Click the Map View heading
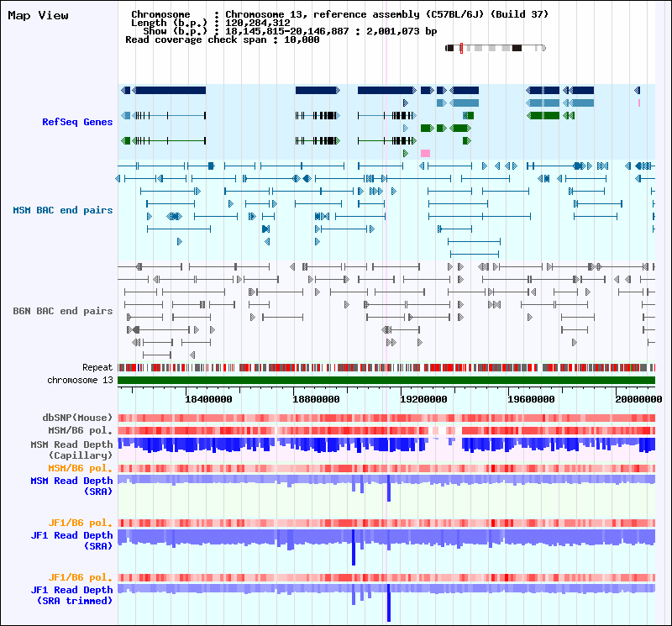Screen dimensions: 672x626 pyautogui.click(x=38, y=15)
